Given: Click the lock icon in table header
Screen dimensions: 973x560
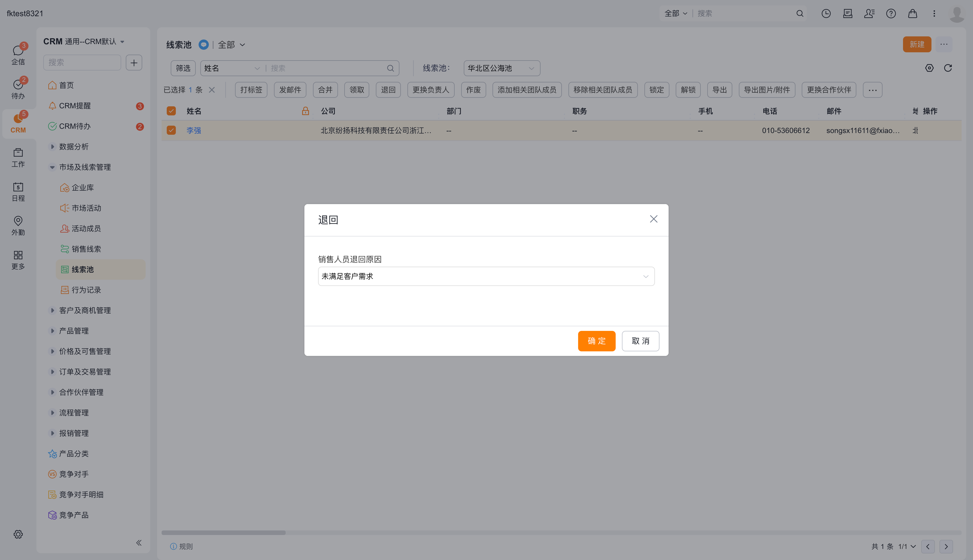Looking at the screenshot, I should (x=306, y=111).
